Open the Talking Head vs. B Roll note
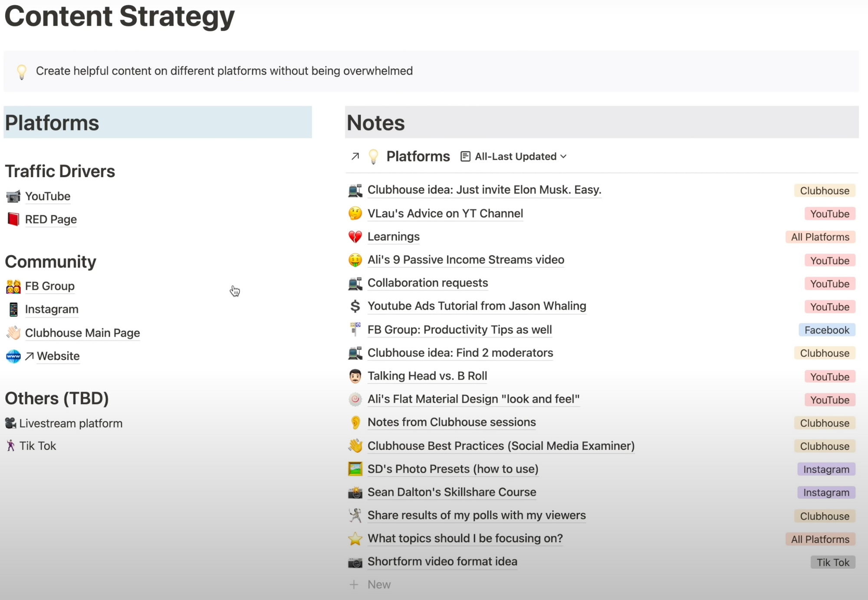Viewport: 868px width, 600px height. point(427,376)
